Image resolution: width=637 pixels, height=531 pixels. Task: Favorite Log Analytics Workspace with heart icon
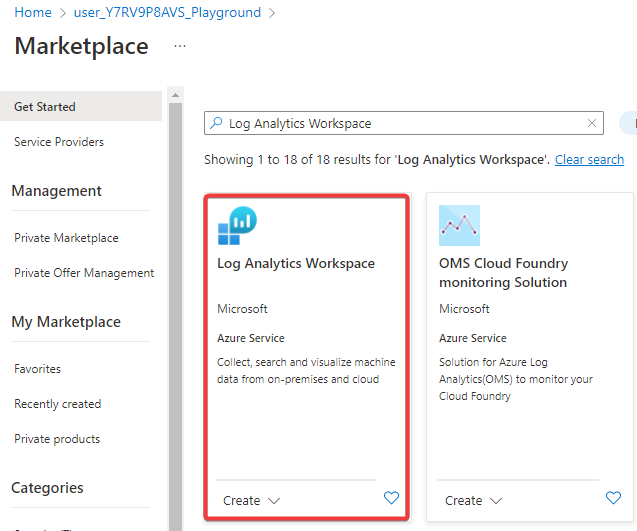click(x=391, y=498)
